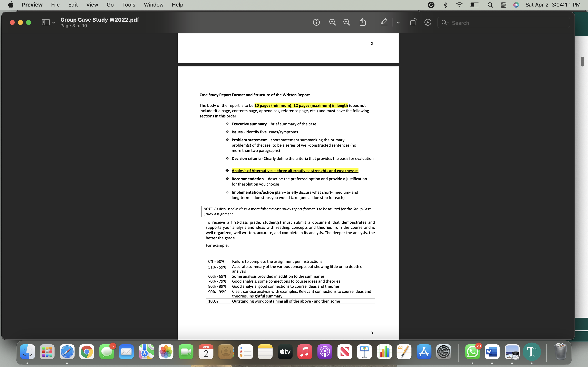Click the Wi-Fi status icon
Image resolution: width=588 pixels, height=367 pixels.
[x=459, y=5]
